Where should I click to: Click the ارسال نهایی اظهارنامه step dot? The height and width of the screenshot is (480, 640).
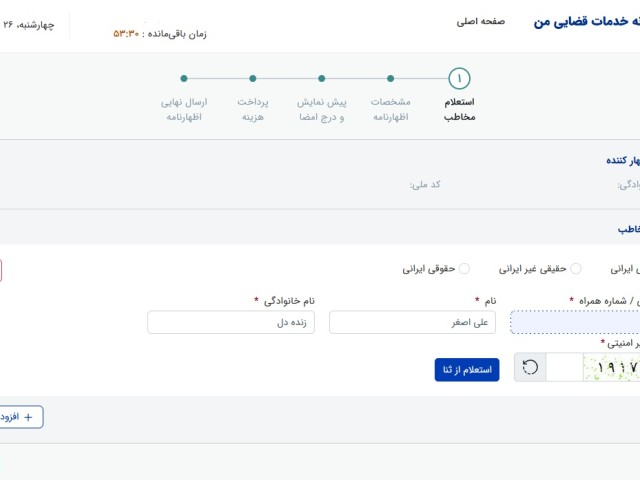184,78
